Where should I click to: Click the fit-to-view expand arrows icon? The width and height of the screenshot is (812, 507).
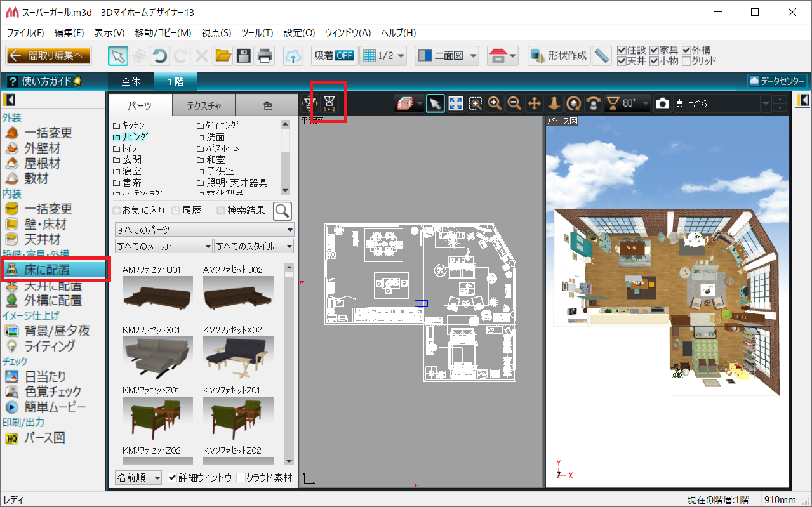point(455,103)
